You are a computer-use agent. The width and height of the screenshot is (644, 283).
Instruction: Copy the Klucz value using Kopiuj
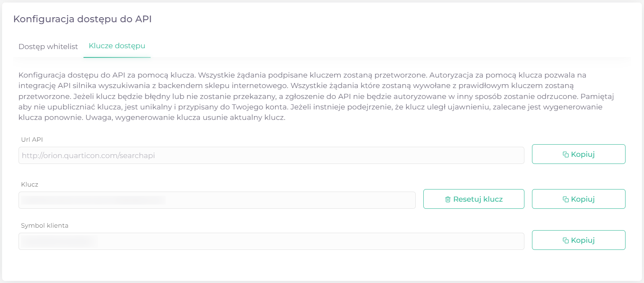[x=579, y=199]
